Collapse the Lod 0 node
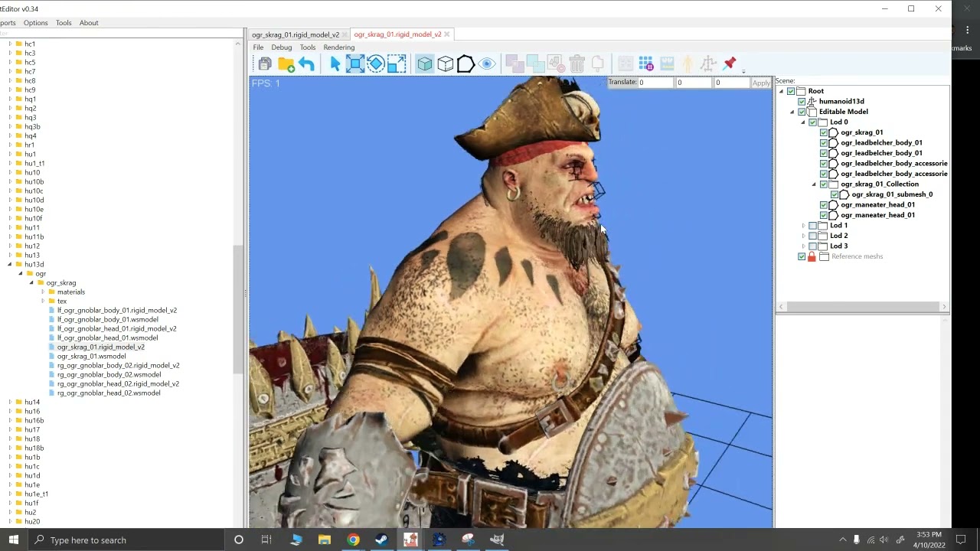 (803, 122)
